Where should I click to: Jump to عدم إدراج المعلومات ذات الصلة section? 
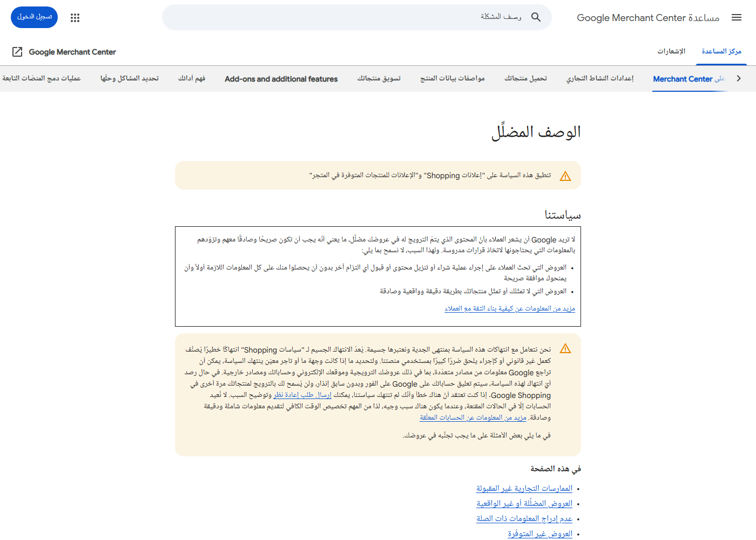coord(524,518)
